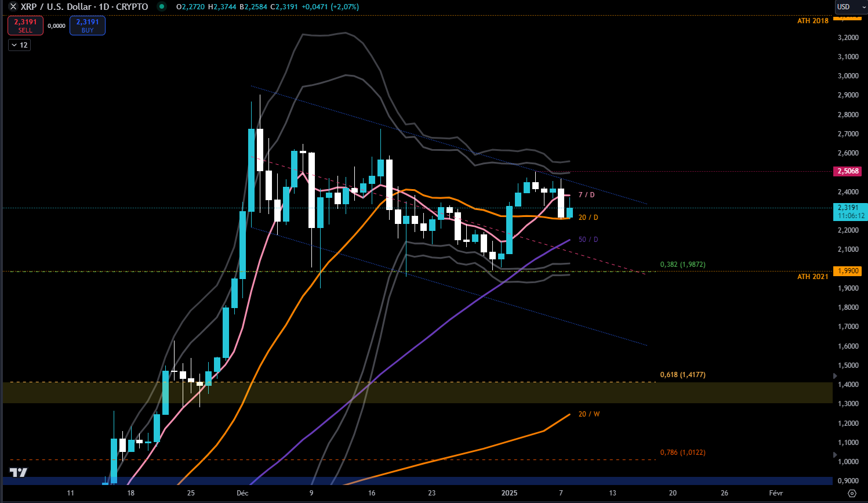Click the arrow marker near the 1,0000 price level
Viewport: 868px width, 503px height.
coord(835,455)
